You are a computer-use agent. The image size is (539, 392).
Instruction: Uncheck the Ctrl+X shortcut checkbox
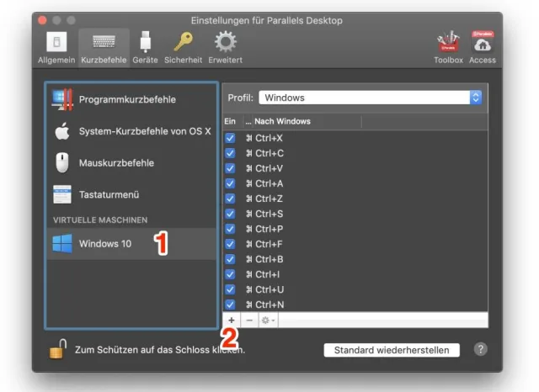coord(230,138)
